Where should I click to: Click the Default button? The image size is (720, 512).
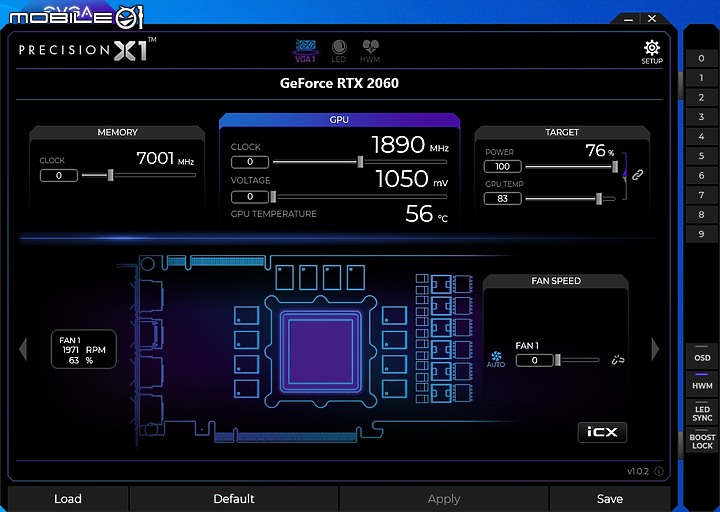pos(234,499)
